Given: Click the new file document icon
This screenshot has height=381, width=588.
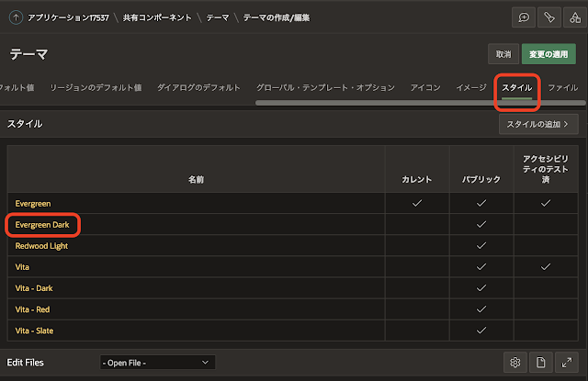Looking at the screenshot, I should pyautogui.click(x=541, y=363).
